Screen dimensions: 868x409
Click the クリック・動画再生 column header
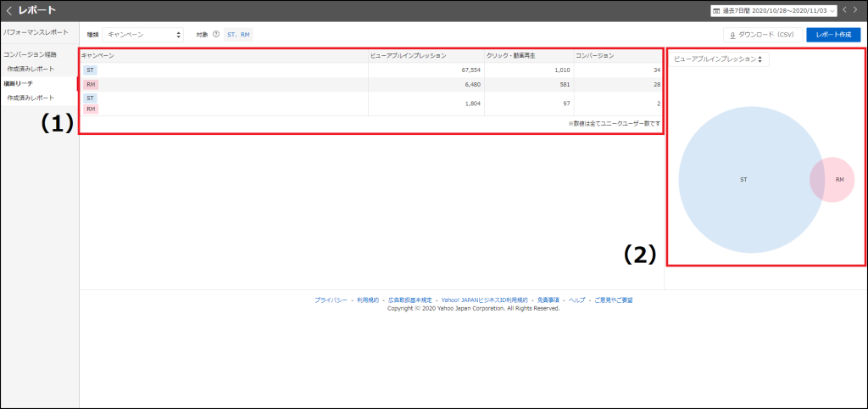point(511,56)
